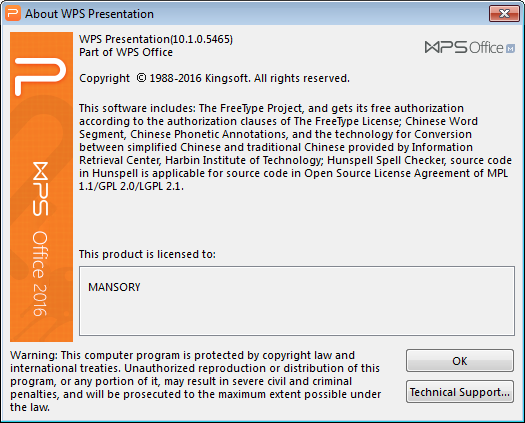Screen dimensions: 525x423
Task: Click the OK button
Action: pos(460,361)
